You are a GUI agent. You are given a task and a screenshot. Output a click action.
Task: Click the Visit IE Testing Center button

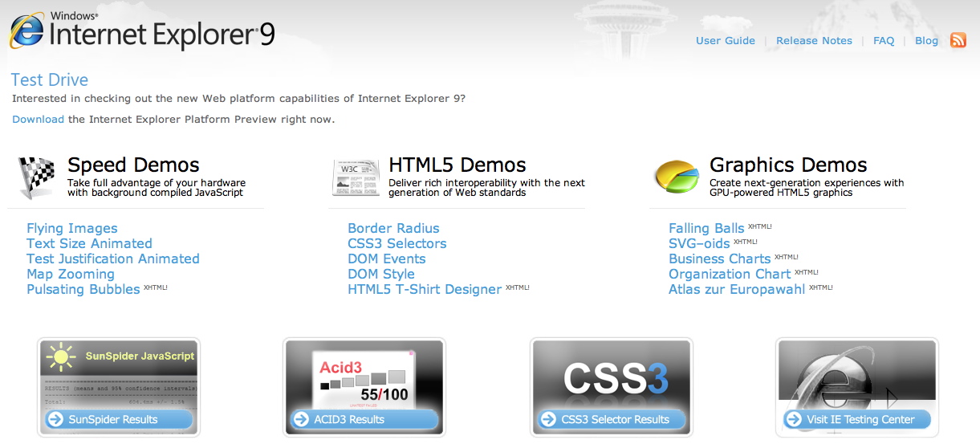pos(857,419)
